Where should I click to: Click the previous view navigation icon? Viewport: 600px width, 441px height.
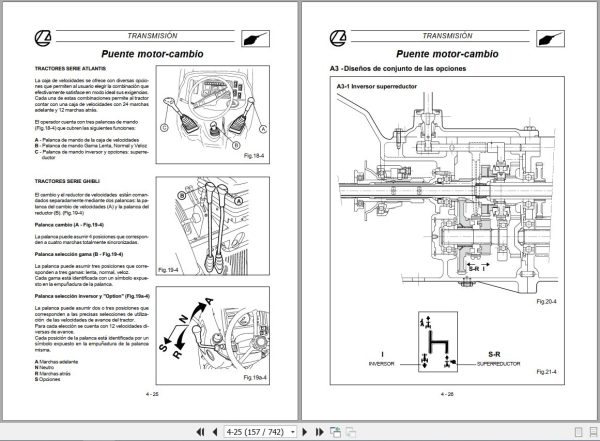point(335,432)
